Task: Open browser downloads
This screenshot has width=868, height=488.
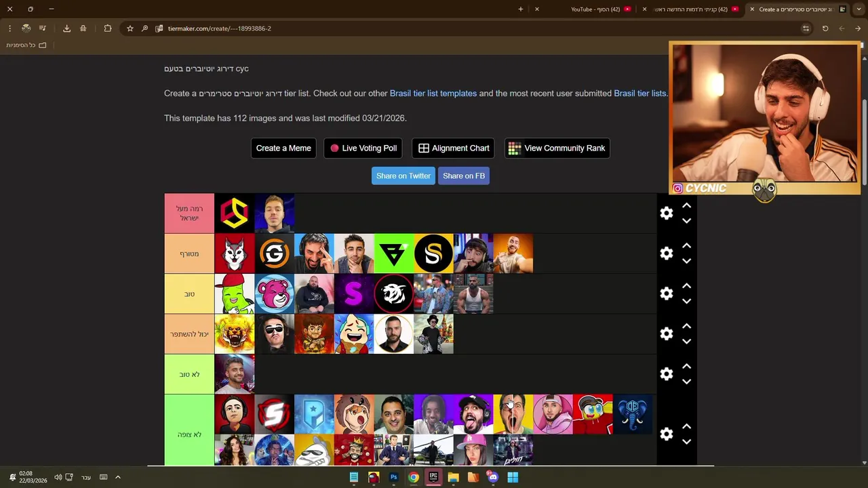Action: point(66,28)
